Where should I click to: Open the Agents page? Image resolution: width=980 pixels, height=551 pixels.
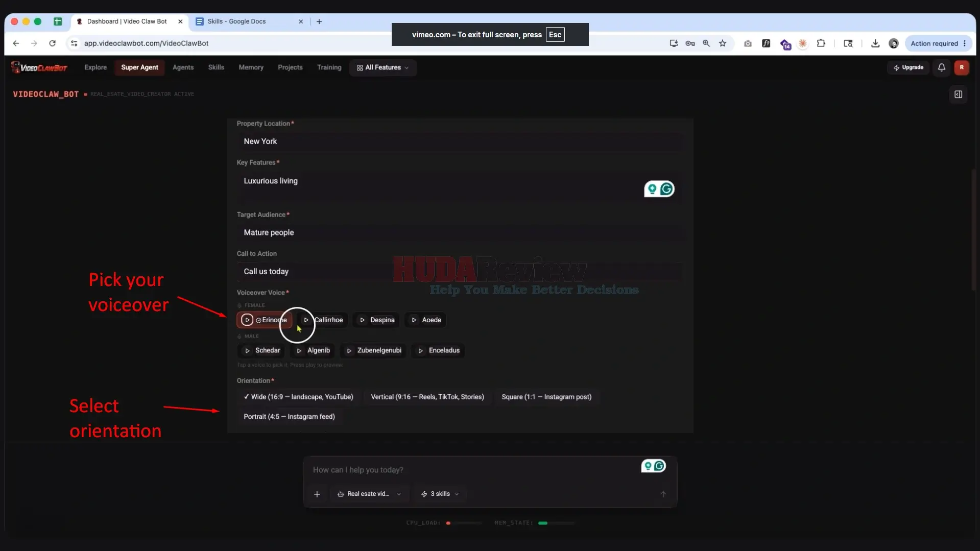pyautogui.click(x=183, y=67)
